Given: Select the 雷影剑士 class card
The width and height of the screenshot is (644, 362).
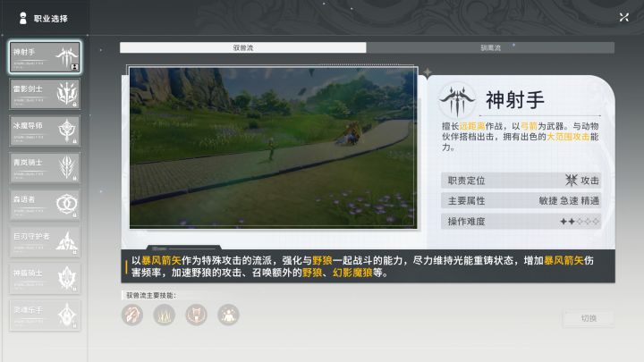Looking at the screenshot, I should pyautogui.click(x=45, y=94).
